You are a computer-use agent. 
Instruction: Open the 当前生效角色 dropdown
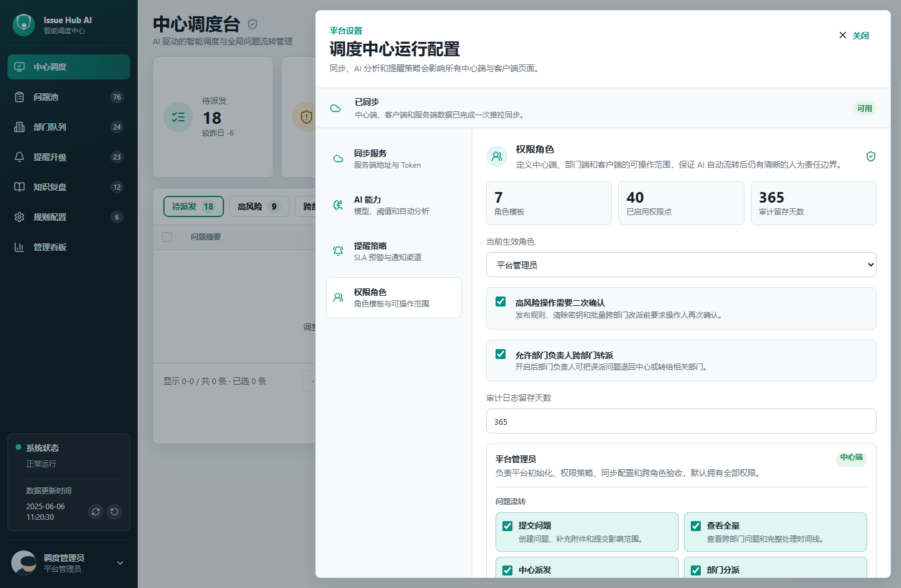681,265
